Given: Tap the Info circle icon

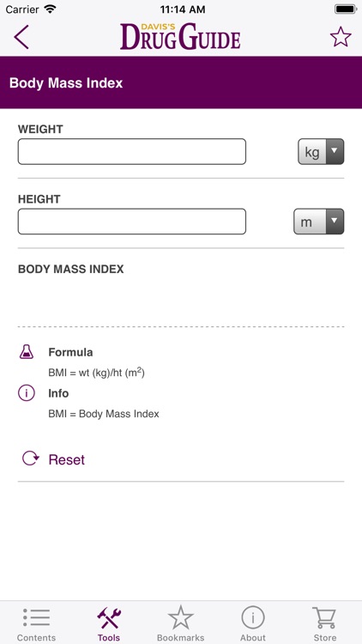Looking at the screenshot, I should [x=27, y=393].
